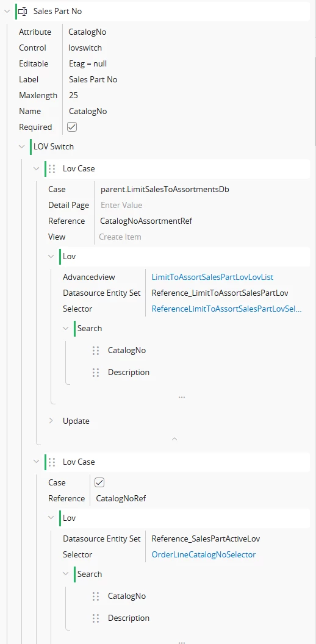Click the Sales Part No field icon
The width and height of the screenshot is (316, 644).
click(23, 12)
